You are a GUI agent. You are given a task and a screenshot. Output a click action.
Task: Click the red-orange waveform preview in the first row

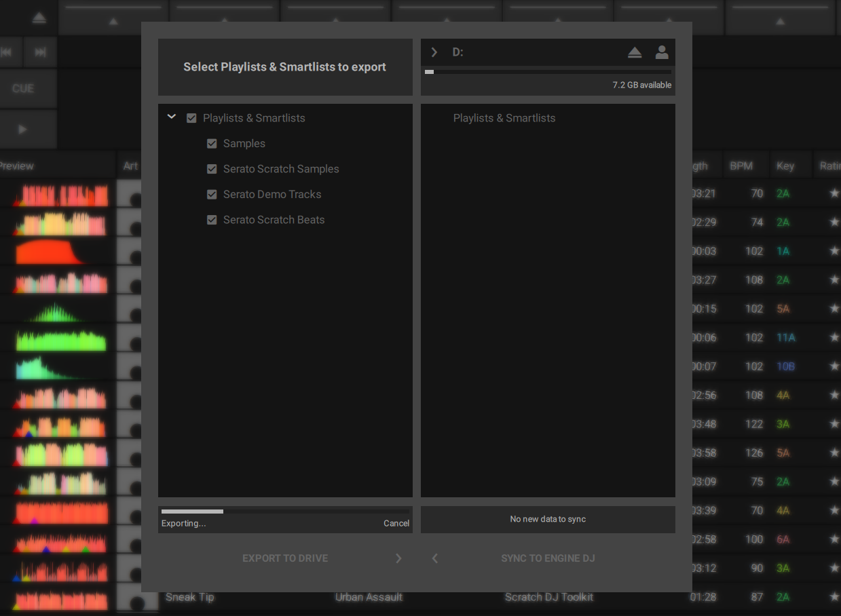(x=61, y=195)
